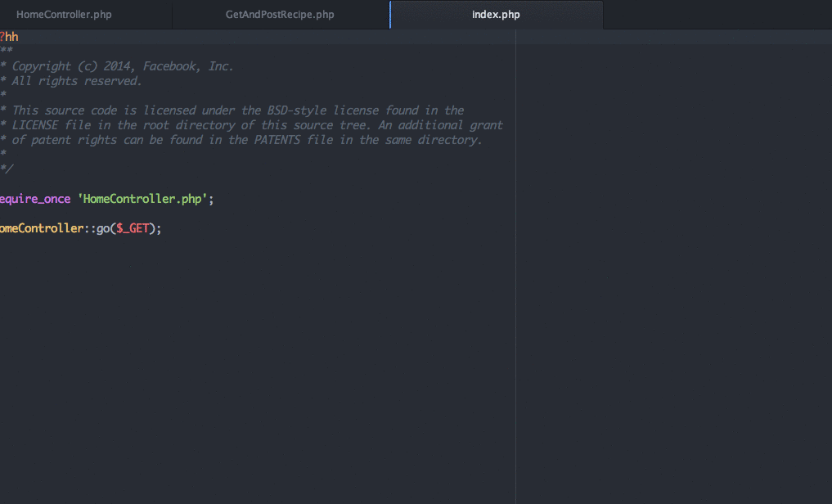Place cursor at the closing */ comment marker

pyautogui.click(x=7, y=169)
